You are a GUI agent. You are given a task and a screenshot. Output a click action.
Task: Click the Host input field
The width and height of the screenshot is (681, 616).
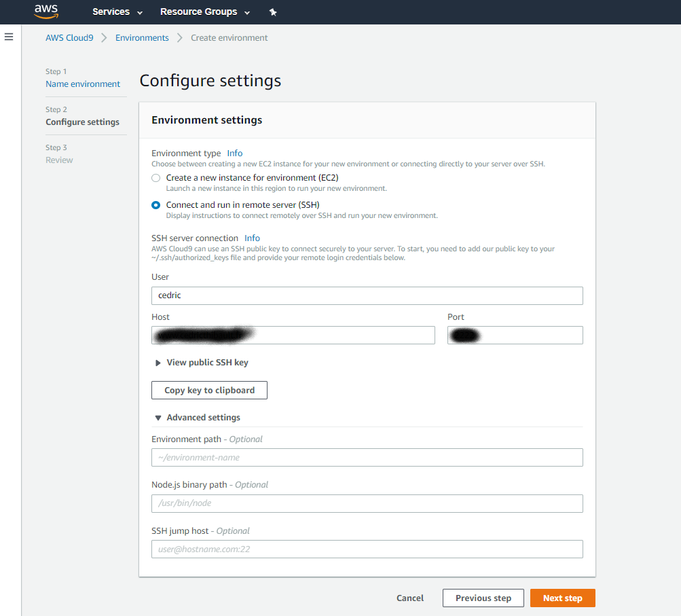click(293, 335)
